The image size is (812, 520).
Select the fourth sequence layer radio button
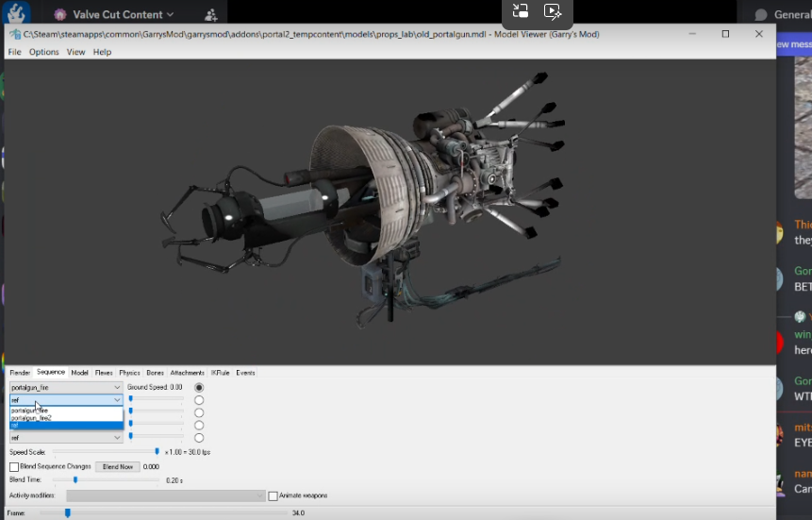click(x=199, y=425)
